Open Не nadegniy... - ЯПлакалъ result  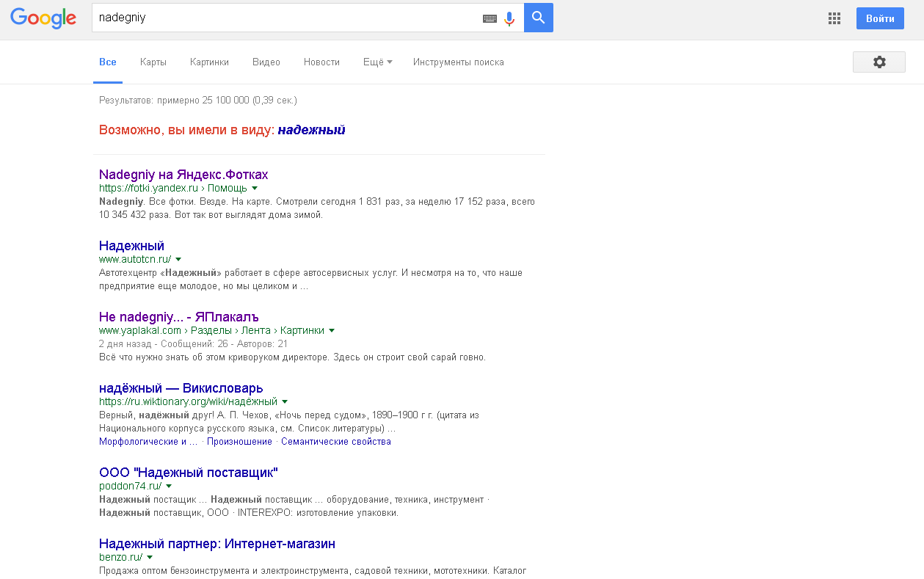(179, 316)
